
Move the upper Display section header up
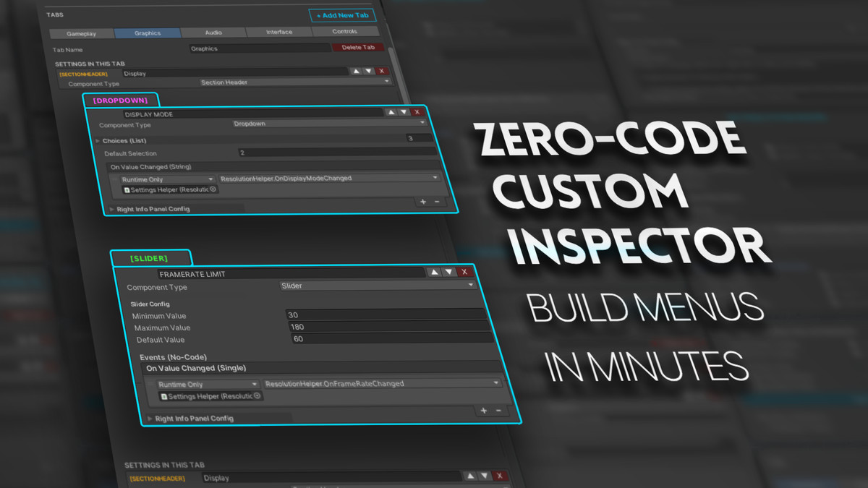point(355,71)
